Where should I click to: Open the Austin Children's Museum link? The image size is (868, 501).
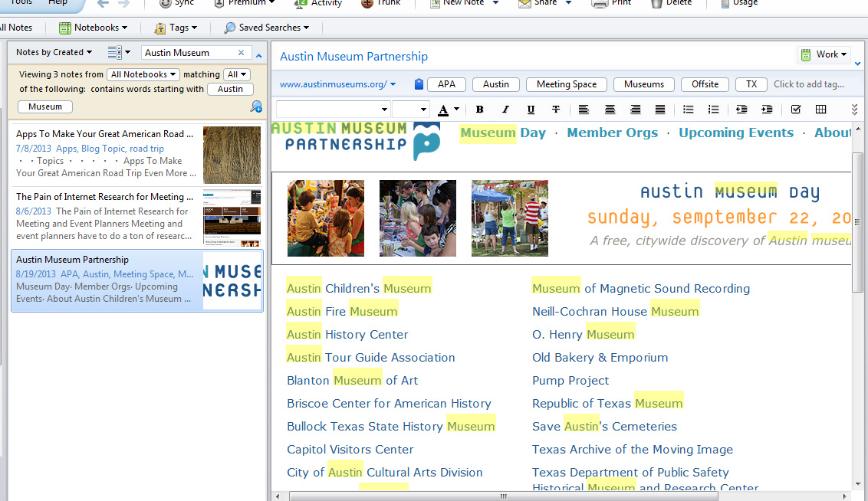[359, 288]
